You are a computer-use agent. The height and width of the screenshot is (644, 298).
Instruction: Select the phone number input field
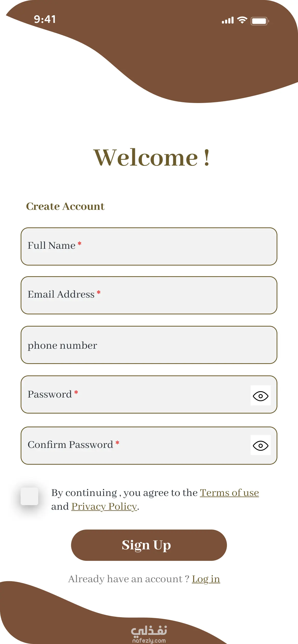(149, 345)
